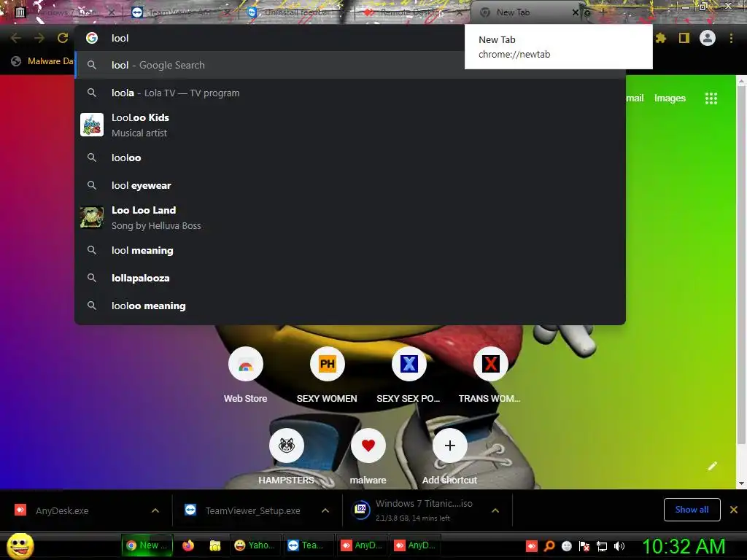Open the Extensions puzzle icon

point(661,38)
